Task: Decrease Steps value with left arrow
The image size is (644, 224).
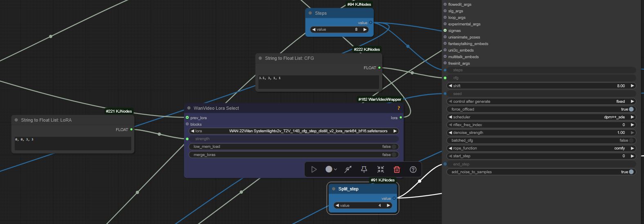Action: 314,29
